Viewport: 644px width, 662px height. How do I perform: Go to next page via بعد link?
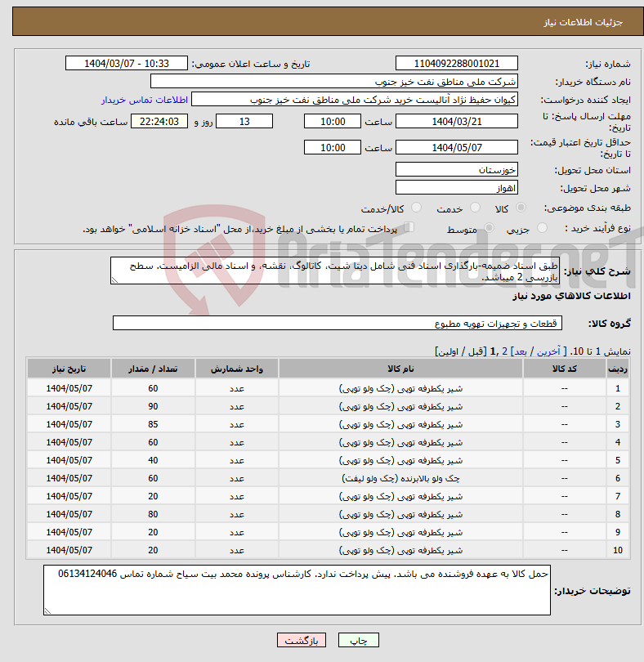pos(521,351)
